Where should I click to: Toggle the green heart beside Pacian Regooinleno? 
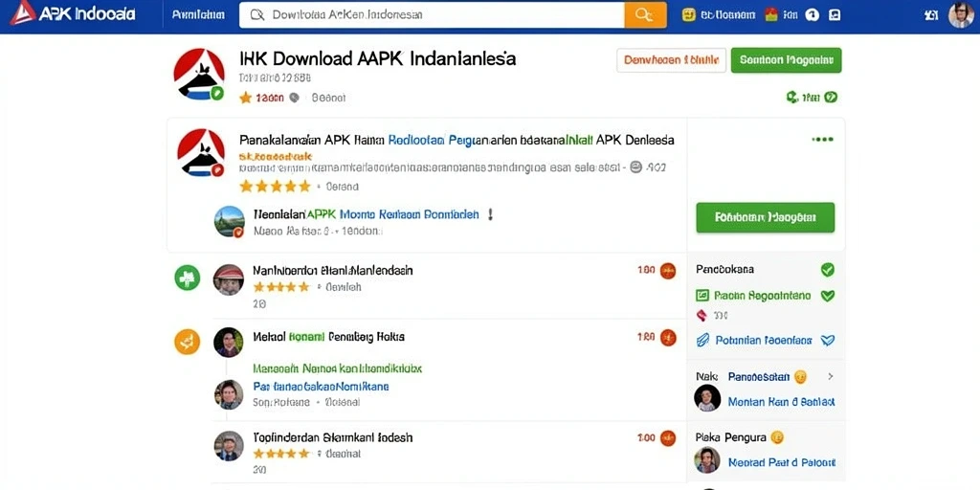tap(828, 296)
